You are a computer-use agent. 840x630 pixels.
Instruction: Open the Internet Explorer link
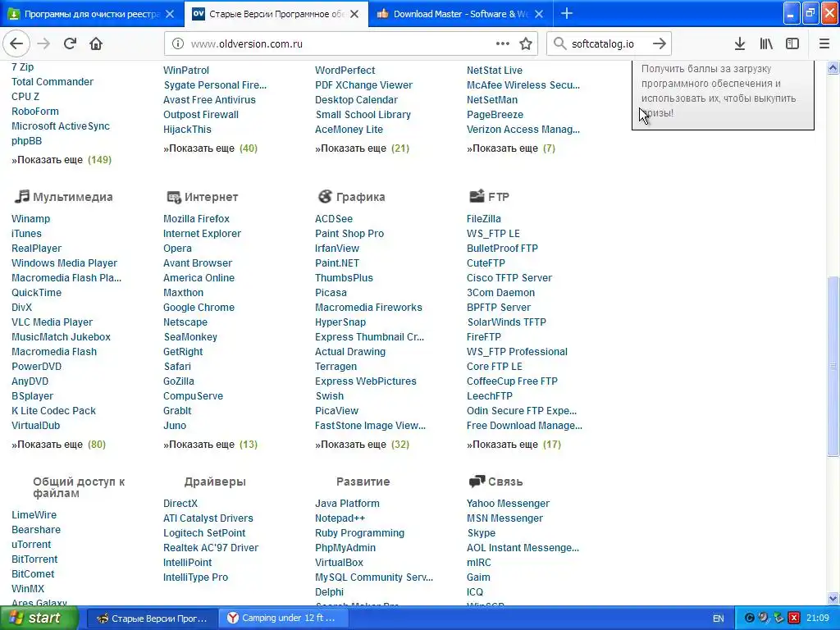pos(202,234)
